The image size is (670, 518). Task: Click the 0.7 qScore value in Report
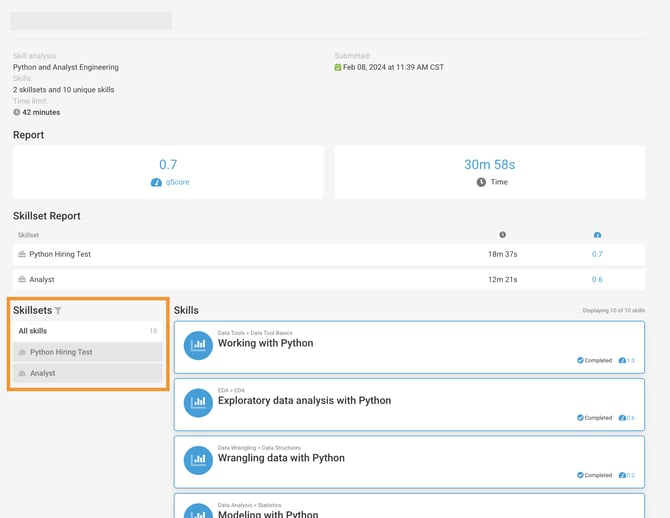pyautogui.click(x=168, y=165)
